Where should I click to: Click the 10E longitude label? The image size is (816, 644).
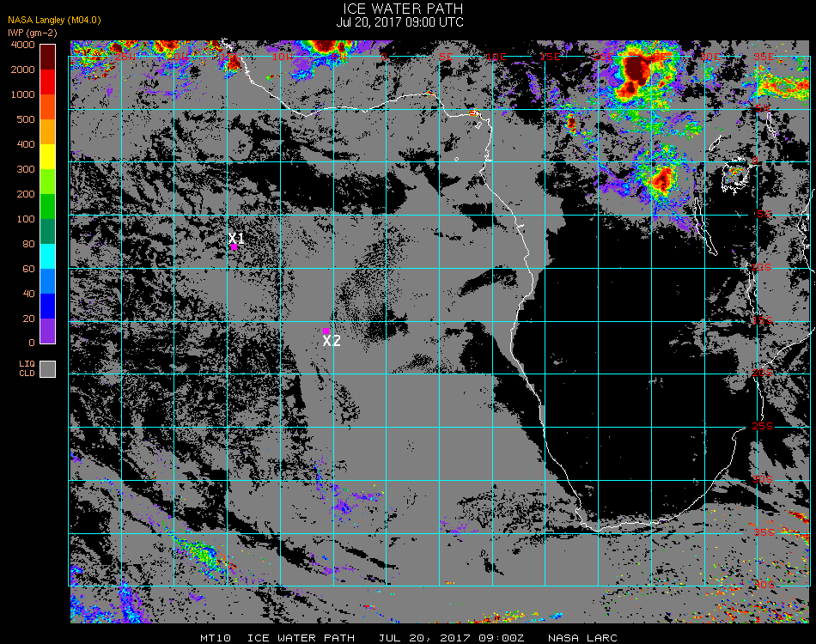point(496,57)
